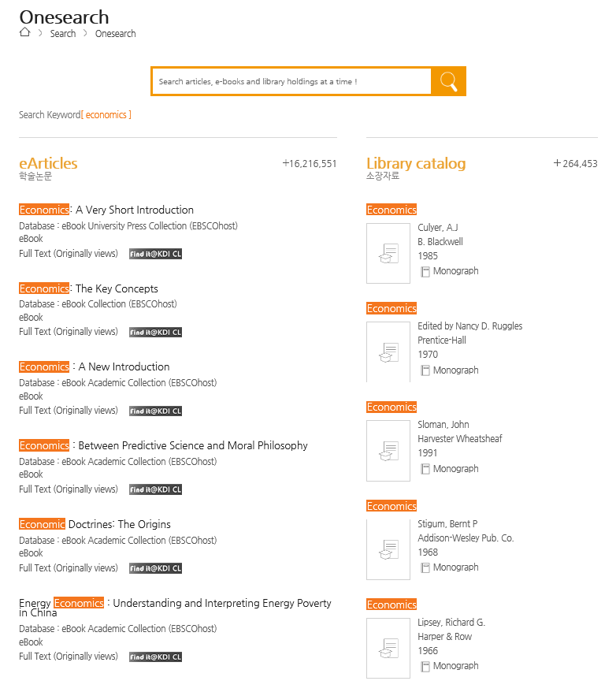The height and width of the screenshot is (692, 616).
Task: Open book cover thumbnail for Sloman, John
Action: [x=388, y=451]
